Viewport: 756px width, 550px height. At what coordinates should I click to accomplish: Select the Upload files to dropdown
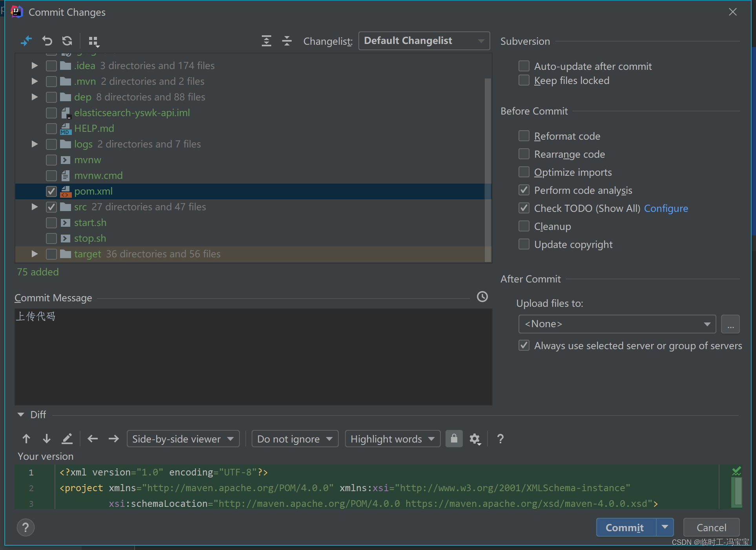617,324
